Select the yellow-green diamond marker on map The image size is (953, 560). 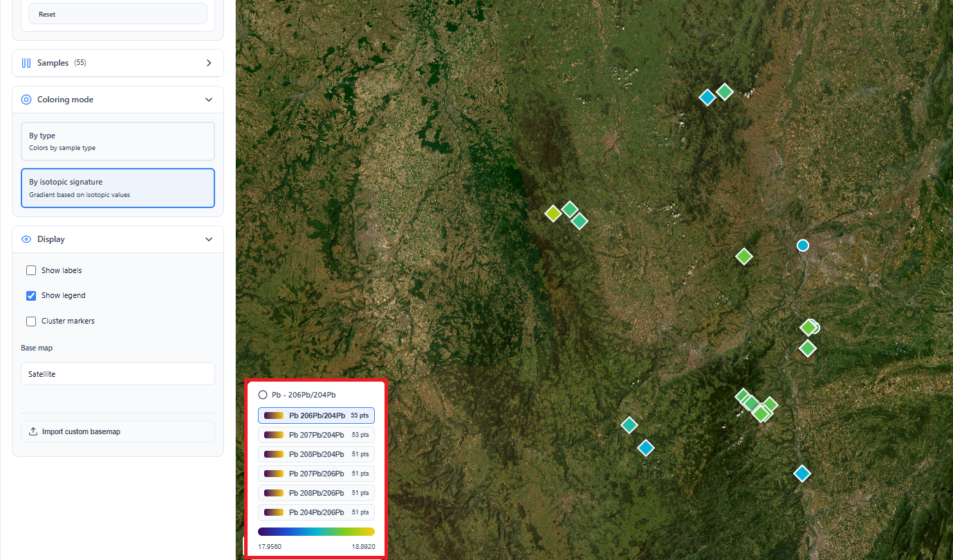553,213
